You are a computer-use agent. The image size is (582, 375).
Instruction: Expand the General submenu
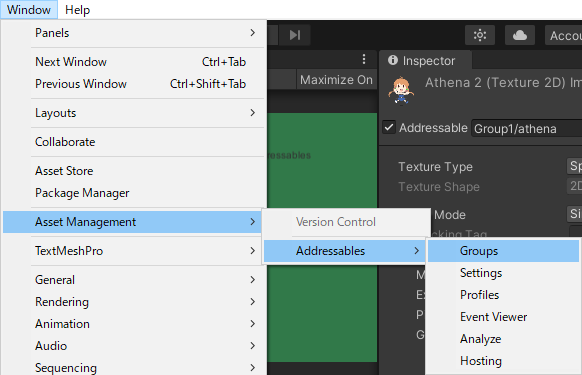click(x=135, y=280)
